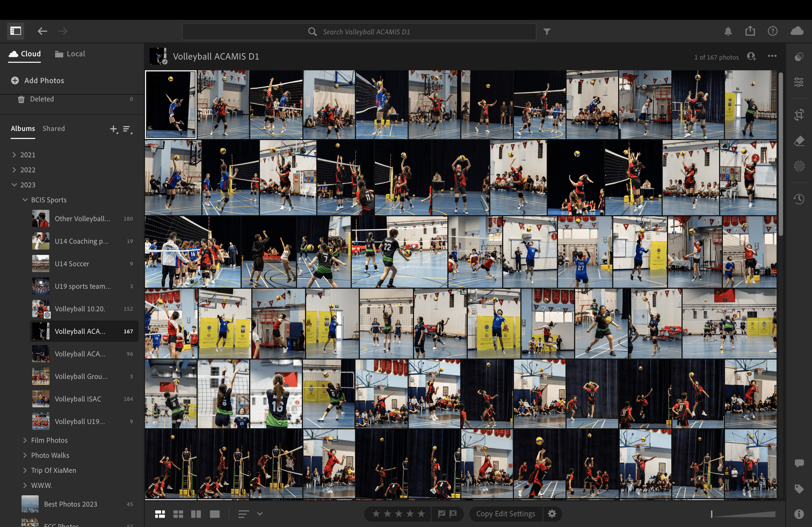Viewport: 812px width, 527px height.
Task: Flag photo as picked
Action: (x=441, y=513)
